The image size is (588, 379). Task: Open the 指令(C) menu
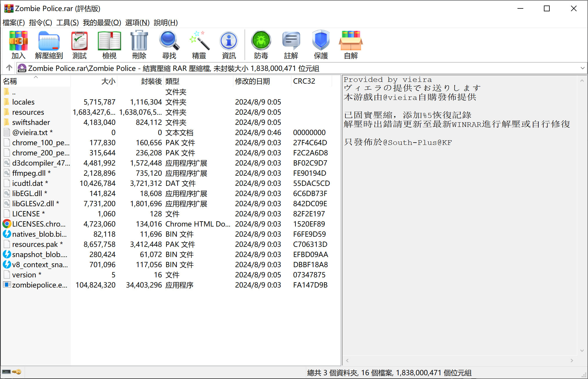(x=40, y=22)
